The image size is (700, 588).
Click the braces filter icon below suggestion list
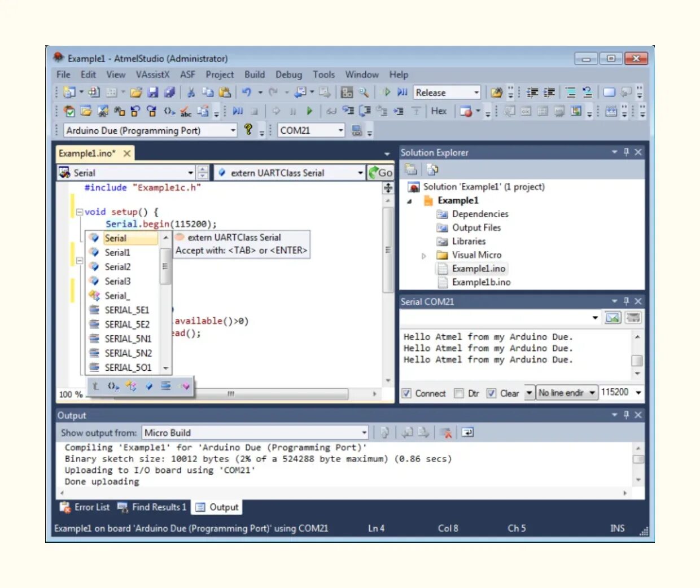(113, 386)
